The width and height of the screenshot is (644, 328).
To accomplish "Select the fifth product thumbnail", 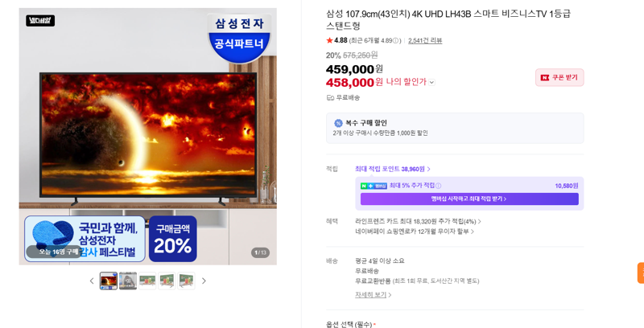I will click(x=186, y=281).
